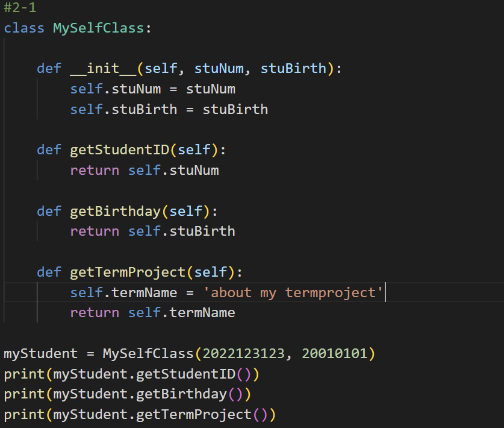This screenshot has width=504, height=428.
Task: Click the 'print(myStudent.getStudentID())' line
Action: [x=131, y=374]
